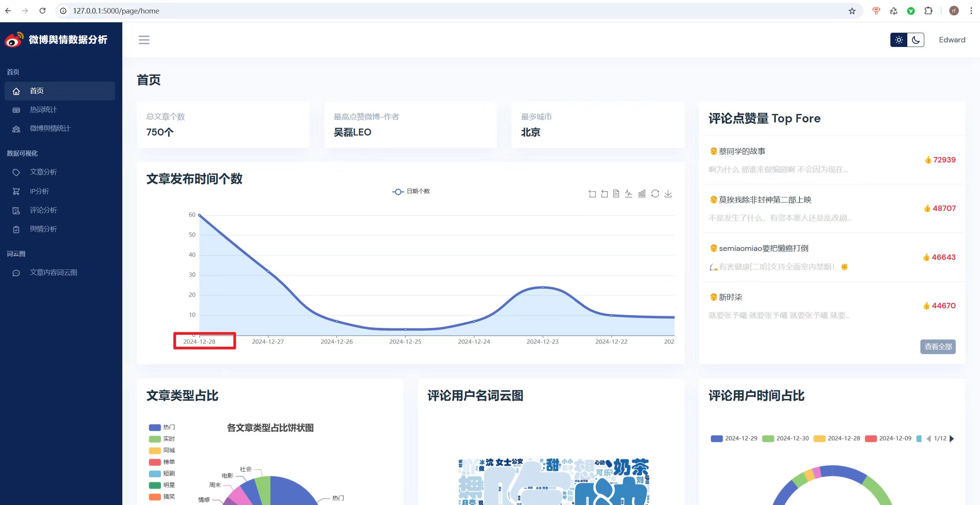Click the chart restore refresh icon
This screenshot has width=980, height=505.
(x=655, y=194)
